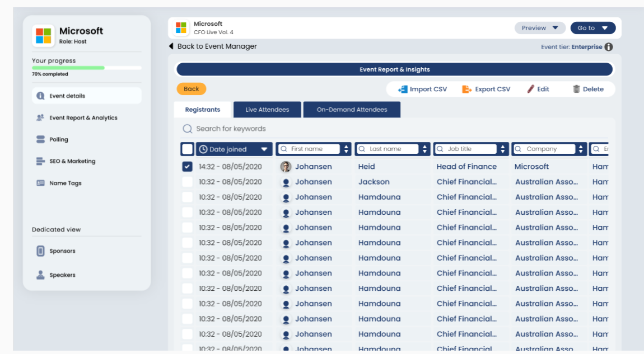Sort by Company using its arrows
The height and width of the screenshot is (354, 644).
[581, 149]
